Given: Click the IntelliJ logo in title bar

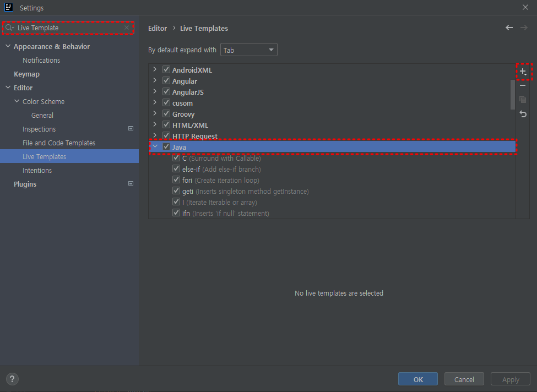Looking at the screenshot, I should [x=9, y=7].
